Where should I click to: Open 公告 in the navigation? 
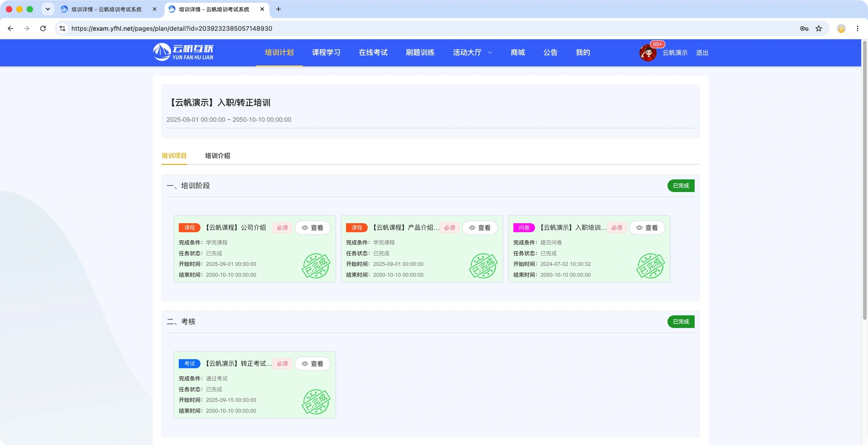[x=550, y=52]
